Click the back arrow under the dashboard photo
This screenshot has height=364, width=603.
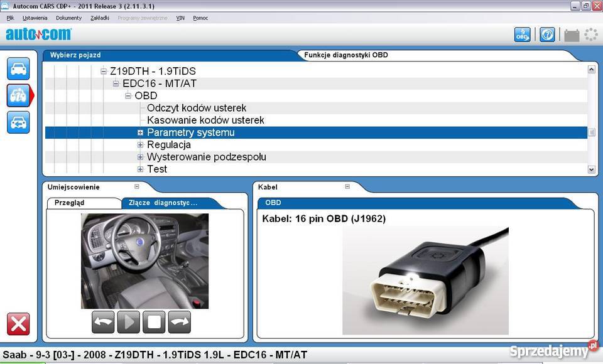102,322
